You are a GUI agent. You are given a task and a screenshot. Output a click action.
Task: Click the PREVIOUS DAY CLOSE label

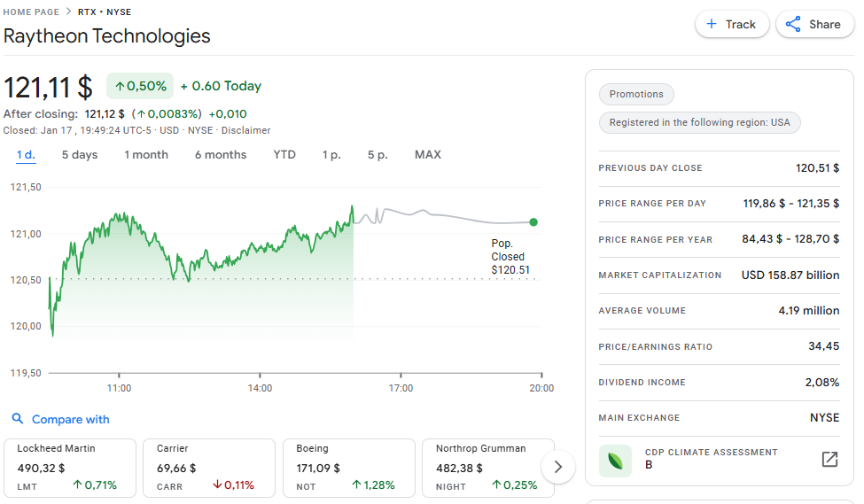[650, 168]
